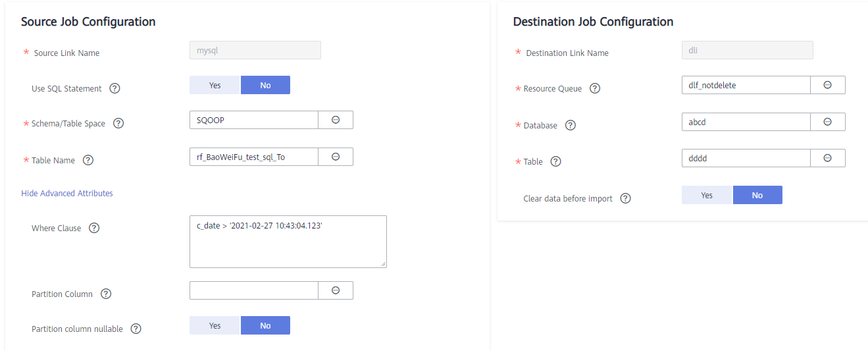Click help icon for Clear data before import
Screen dimensions: 868x351
[626, 198]
